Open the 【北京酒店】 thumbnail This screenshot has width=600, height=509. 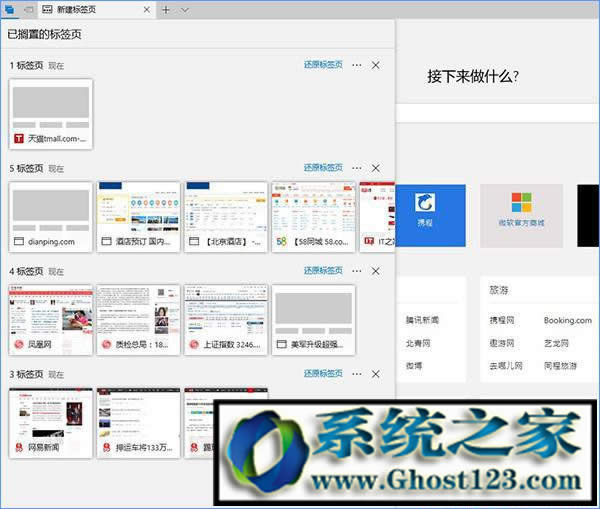point(226,217)
